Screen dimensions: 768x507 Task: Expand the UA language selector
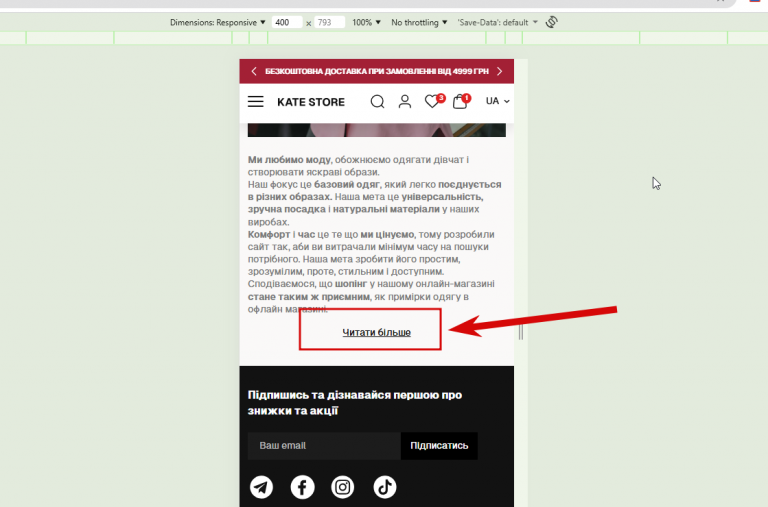click(498, 101)
